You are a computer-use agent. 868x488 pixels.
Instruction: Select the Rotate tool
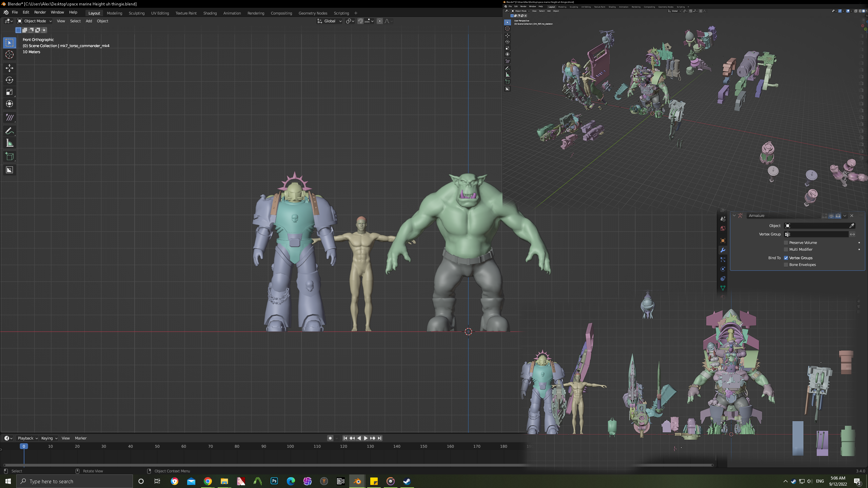pos(9,80)
